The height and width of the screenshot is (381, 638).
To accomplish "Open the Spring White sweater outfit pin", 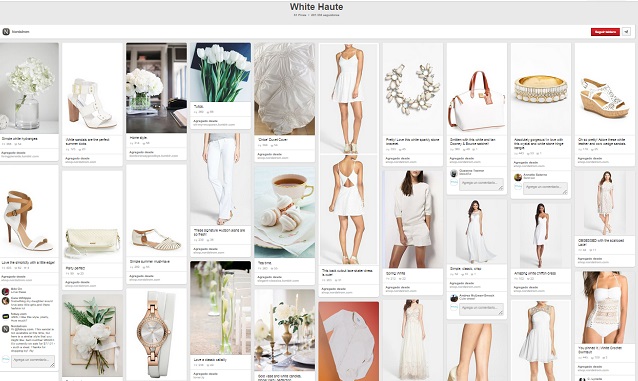I will tap(413, 219).
